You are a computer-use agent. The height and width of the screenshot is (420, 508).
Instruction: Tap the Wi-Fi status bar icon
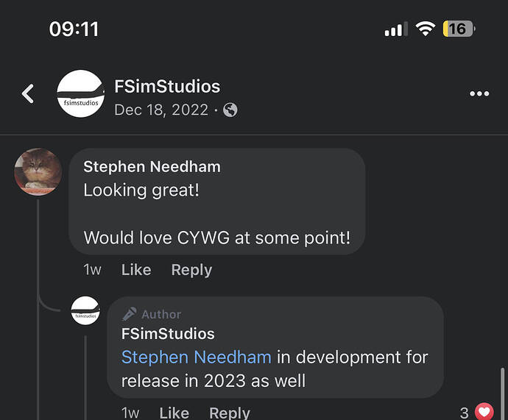pos(426,29)
